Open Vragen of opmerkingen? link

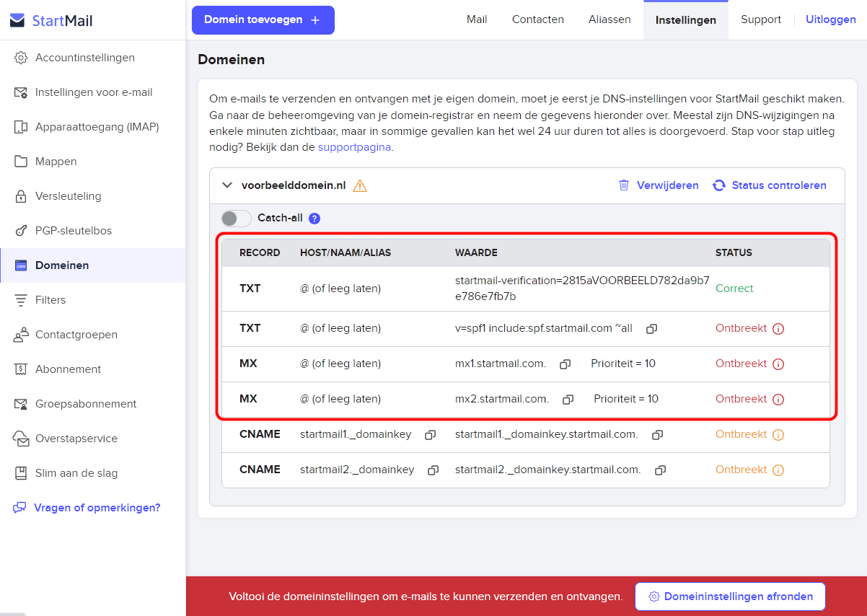(87, 508)
